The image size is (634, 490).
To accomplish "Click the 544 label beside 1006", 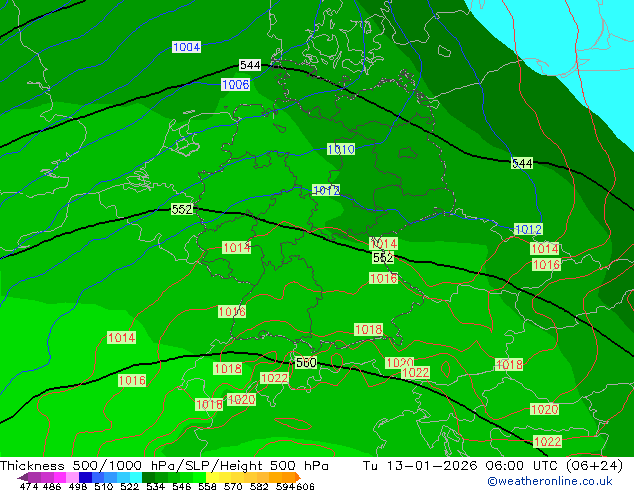I will (x=250, y=65).
